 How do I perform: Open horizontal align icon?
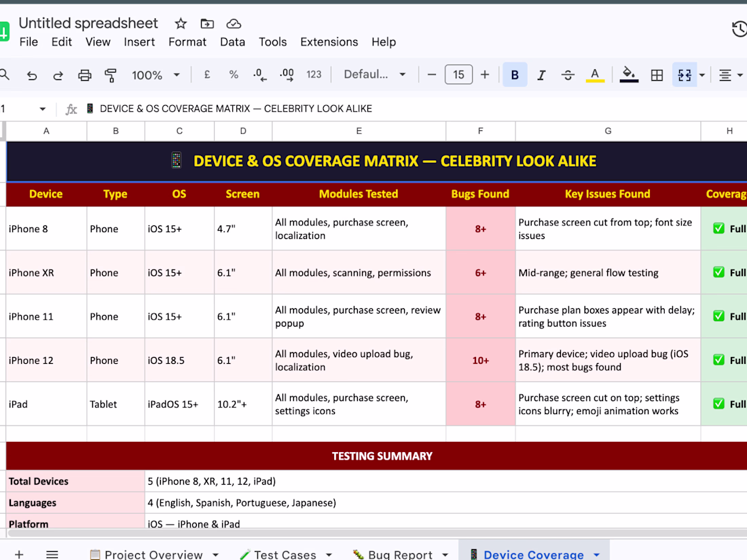coord(725,75)
